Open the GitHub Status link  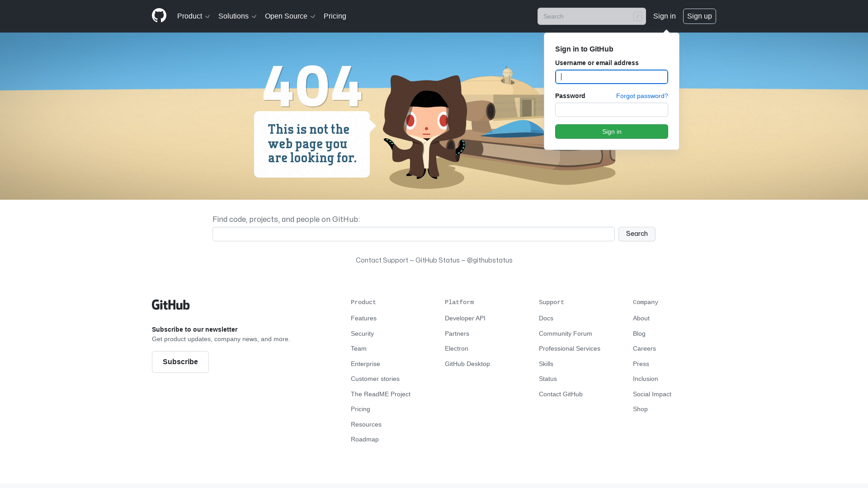pyautogui.click(x=437, y=260)
